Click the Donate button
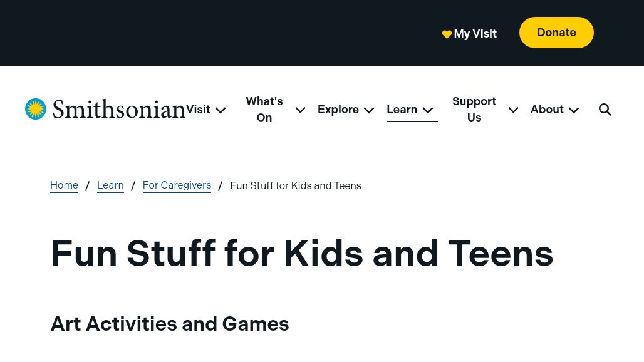This screenshot has width=644, height=362. coord(556,33)
